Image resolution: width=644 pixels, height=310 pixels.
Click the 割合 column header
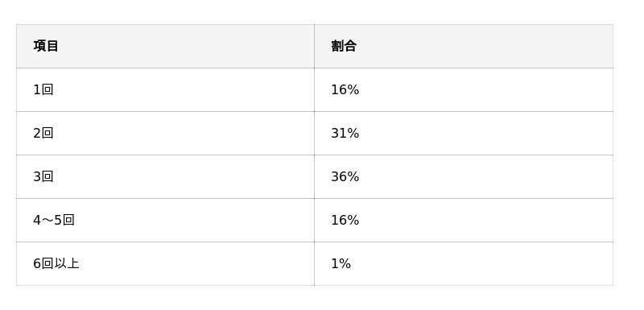click(464, 46)
